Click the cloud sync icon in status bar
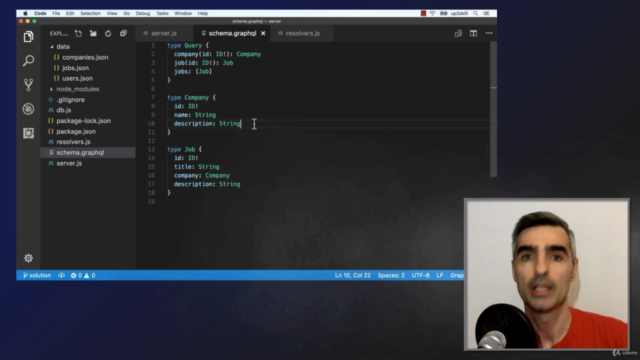640x360 pixels. (x=61, y=276)
